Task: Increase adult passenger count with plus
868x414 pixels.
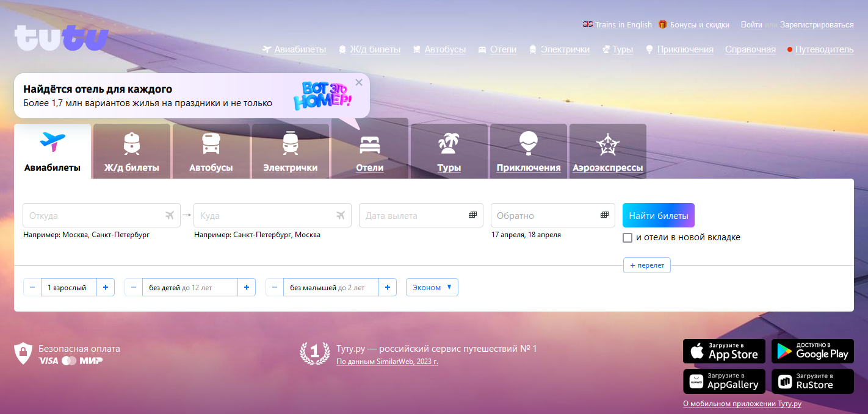Action: tap(105, 287)
